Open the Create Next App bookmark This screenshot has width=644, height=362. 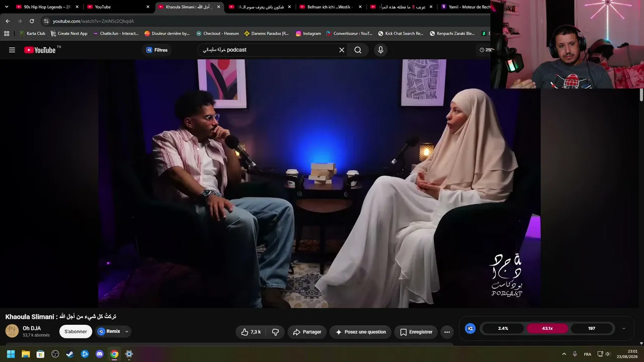coord(69,34)
